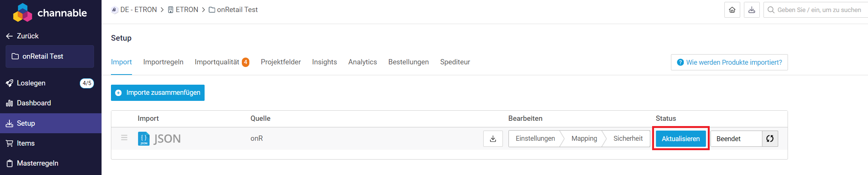Click the JSON import download icon
This screenshot has height=175, width=868.
coord(493,139)
